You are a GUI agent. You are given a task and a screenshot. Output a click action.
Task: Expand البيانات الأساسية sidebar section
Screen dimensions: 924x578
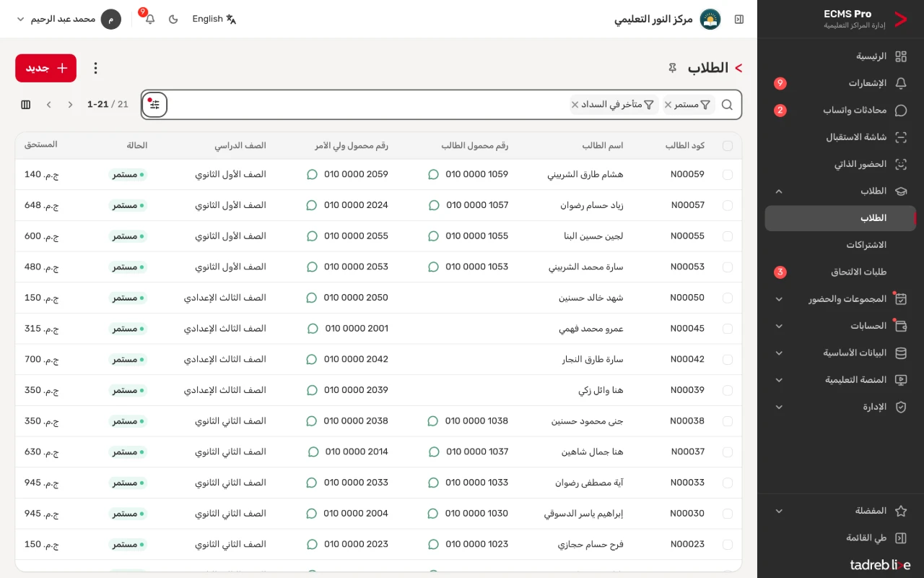pos(840,353)
